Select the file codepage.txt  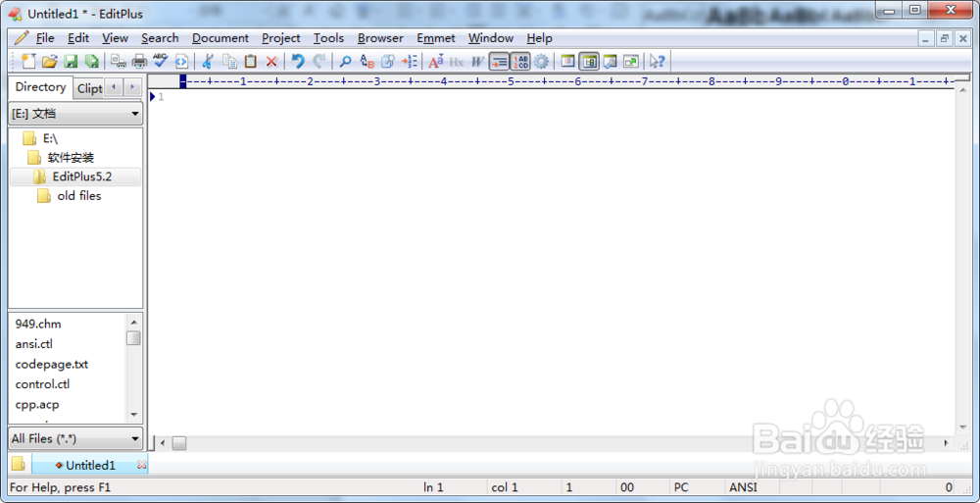click(x=52, y=364)
